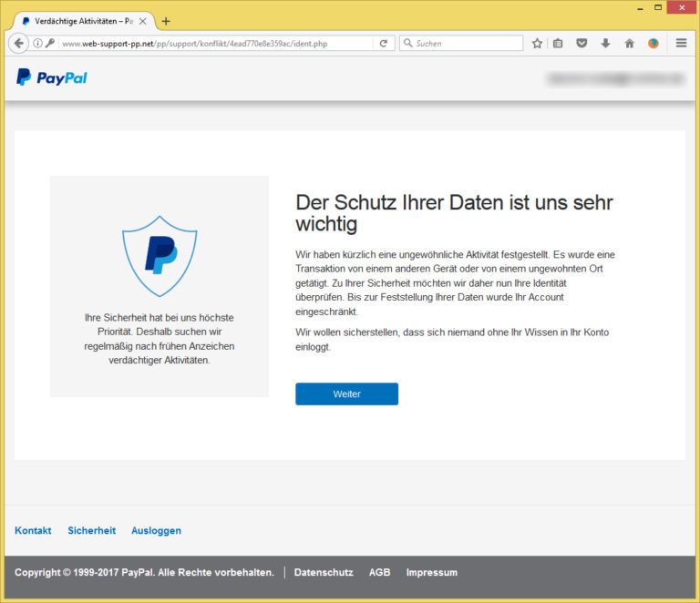Bookmark this page with the star icon
700x603 pixels.
pos(537,43)
